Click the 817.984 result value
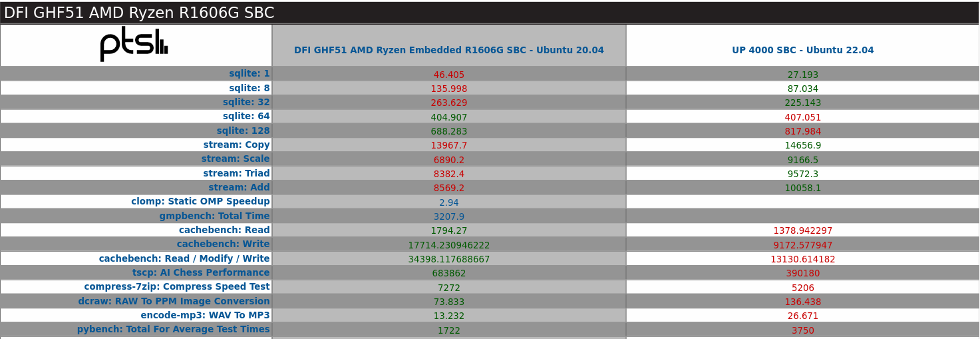Image resolution: width=980 pixels, height=339 pixels. pos(803,131)
